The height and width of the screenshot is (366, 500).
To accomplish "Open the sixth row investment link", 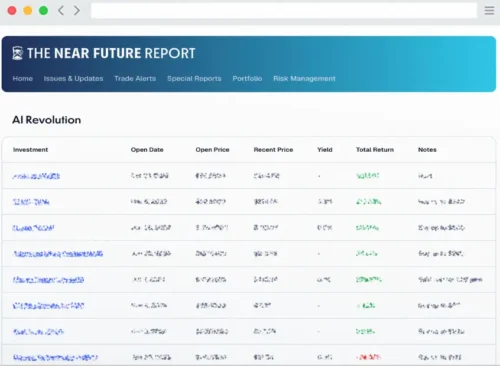I will [48, 305].
